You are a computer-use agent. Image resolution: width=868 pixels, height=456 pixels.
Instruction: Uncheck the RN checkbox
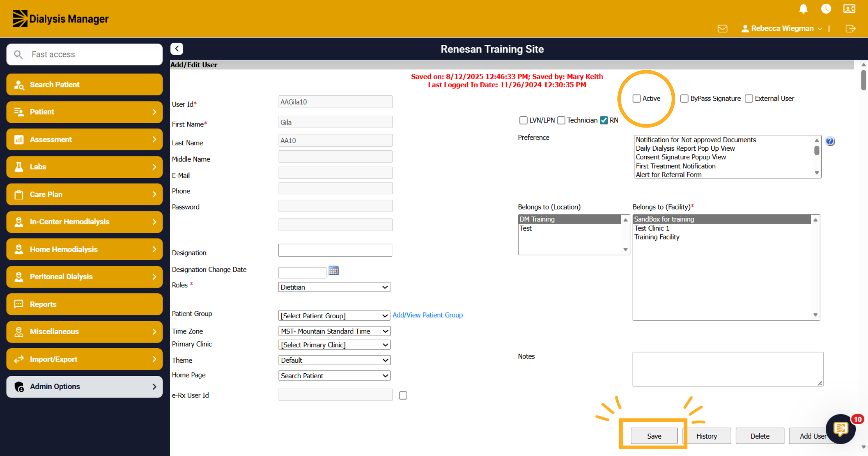604,120
